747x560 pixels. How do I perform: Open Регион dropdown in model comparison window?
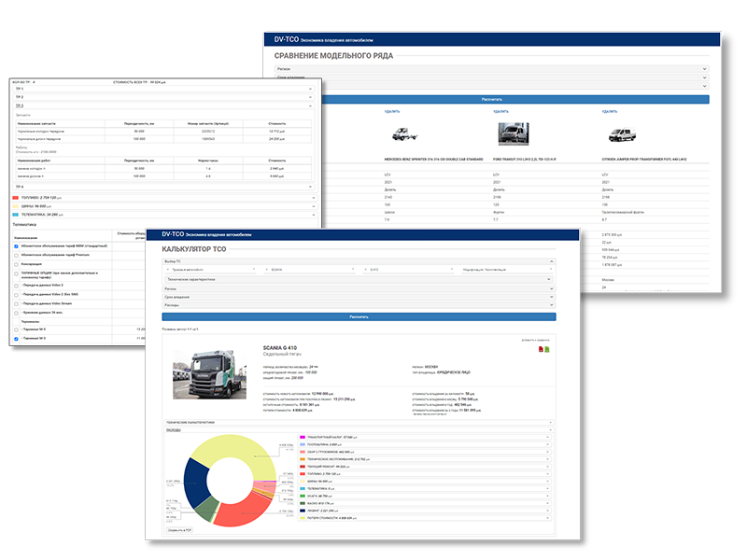[x=492, y=69]
